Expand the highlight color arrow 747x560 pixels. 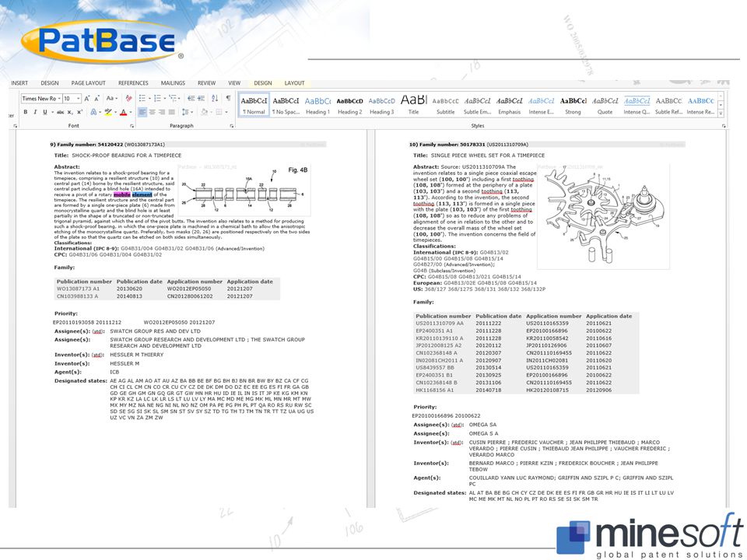pyautogui.click(x=116, y=112)
